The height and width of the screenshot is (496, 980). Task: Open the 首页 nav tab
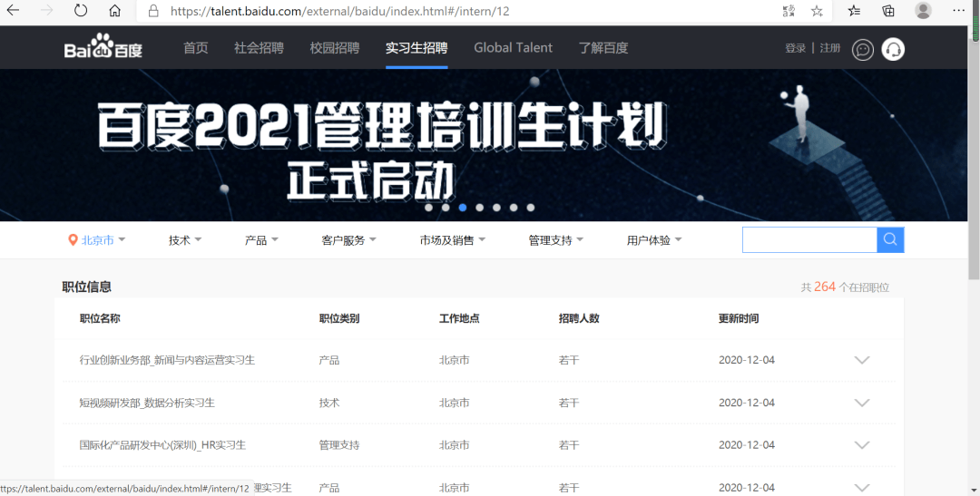(x=196, y=47)
